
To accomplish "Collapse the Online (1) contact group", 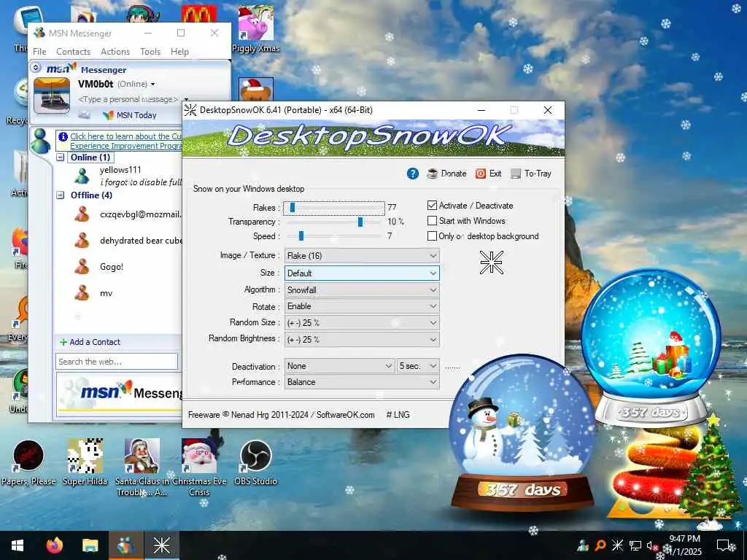I will pos(61,157).
